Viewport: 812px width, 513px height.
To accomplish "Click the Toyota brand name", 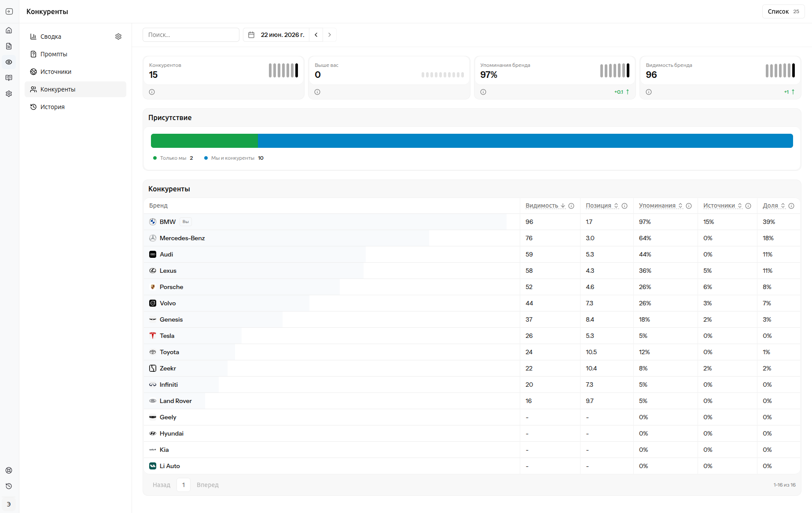I will 169,352.
